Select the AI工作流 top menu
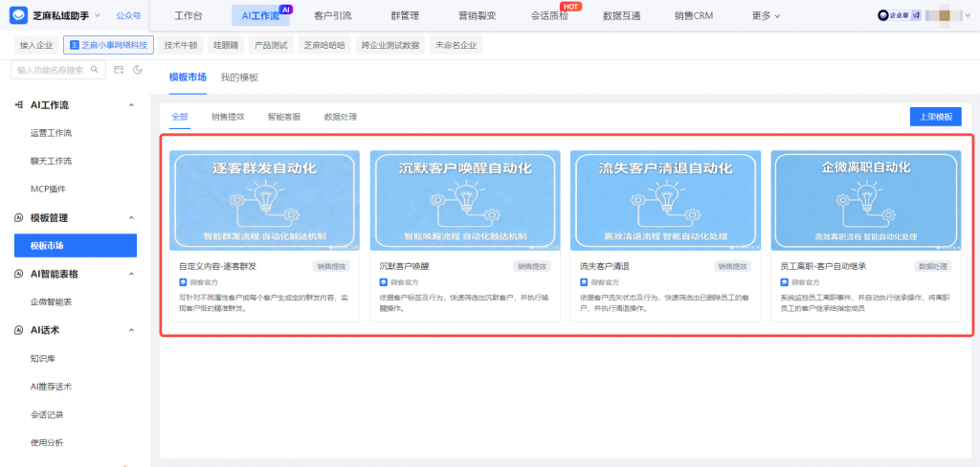This screenshot has width=980, height=467. (260, 15)
